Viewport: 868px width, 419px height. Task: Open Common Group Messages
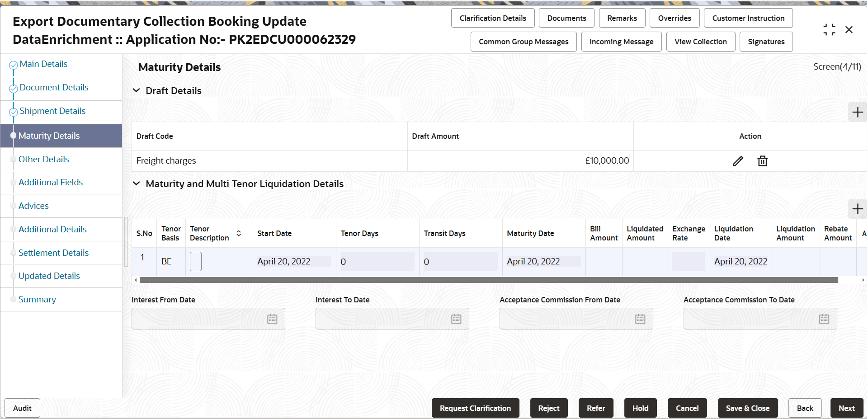(524, 42)
